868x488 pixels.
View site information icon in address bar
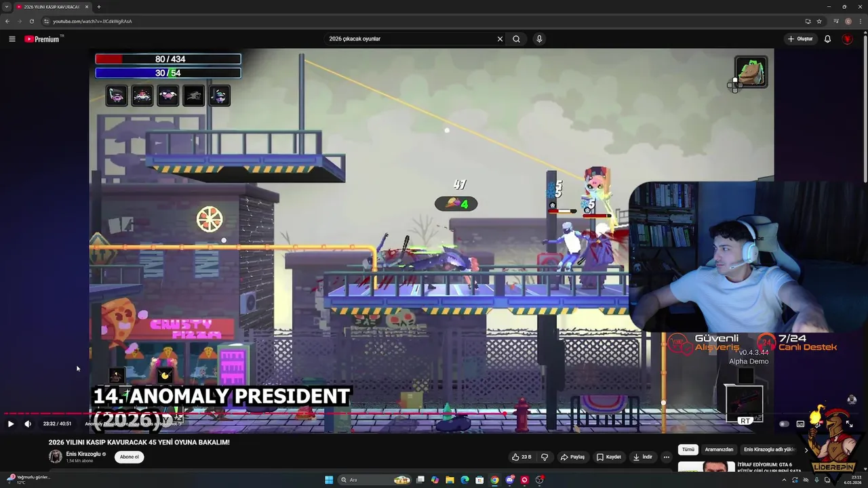(46, 21)
